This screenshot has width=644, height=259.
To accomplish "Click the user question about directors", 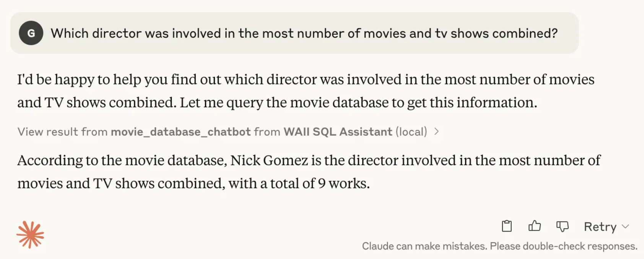I will coord(304,33).
